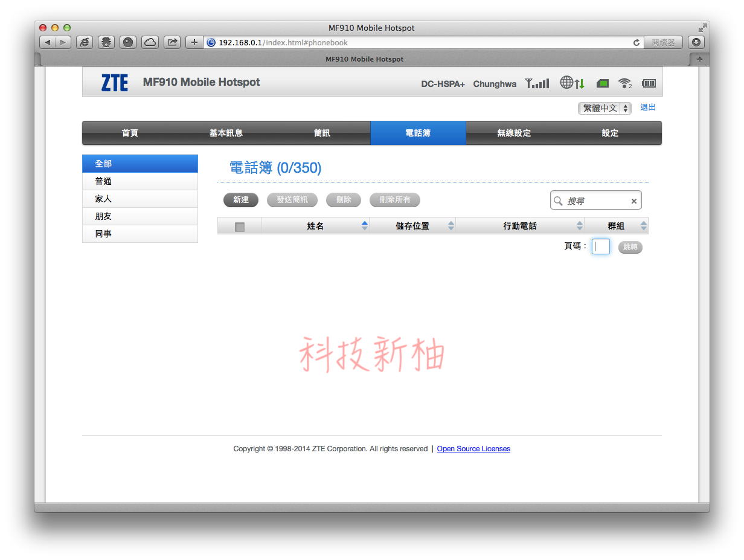Click the fullscreen arrows icon in title bar

(x=702, y=28)
